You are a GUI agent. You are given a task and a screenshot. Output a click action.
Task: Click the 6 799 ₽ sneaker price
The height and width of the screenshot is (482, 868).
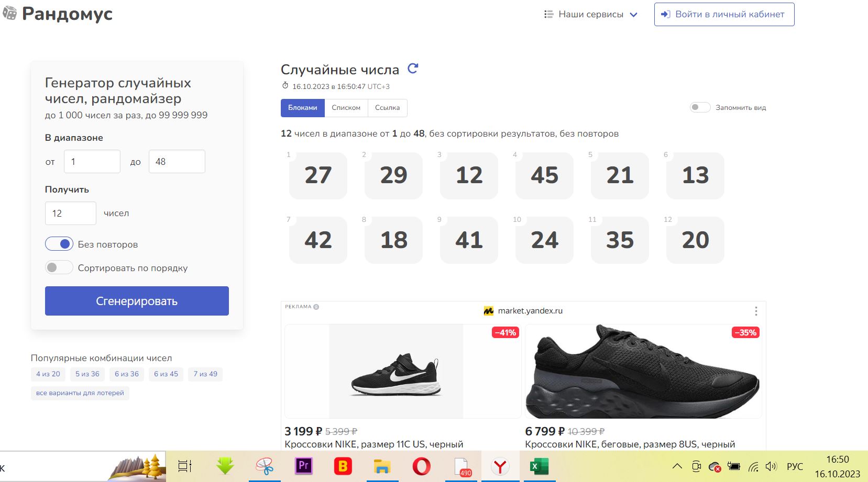coord(545,431)
